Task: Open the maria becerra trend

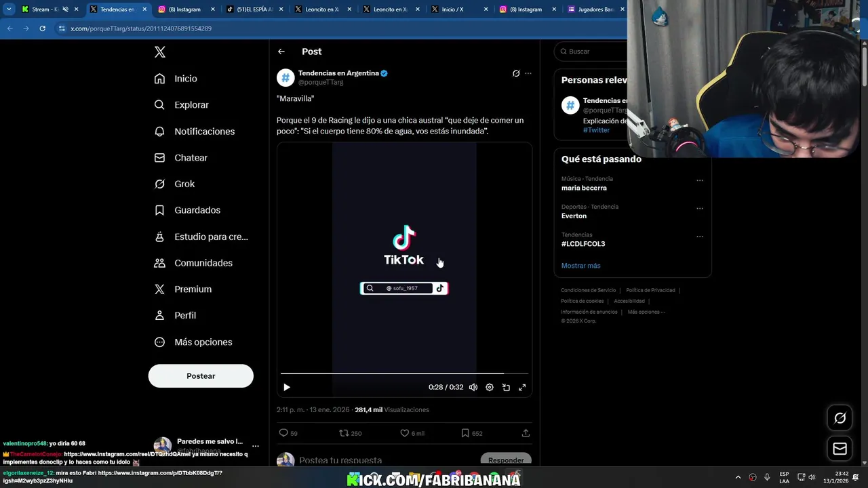Action: [584, 188]
